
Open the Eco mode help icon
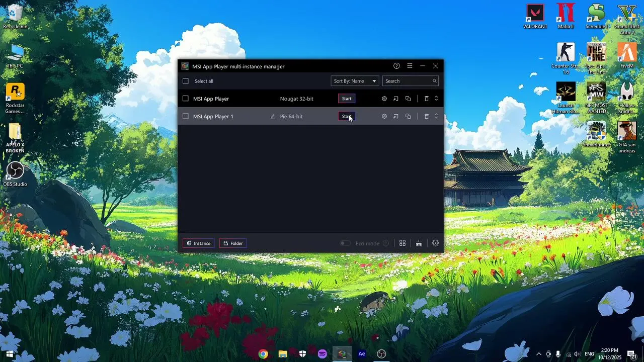(x=386, y=243)
